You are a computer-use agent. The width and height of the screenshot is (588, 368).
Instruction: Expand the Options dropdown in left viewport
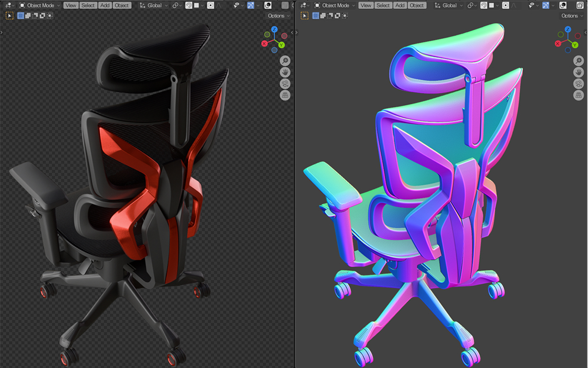coord(278,16)
